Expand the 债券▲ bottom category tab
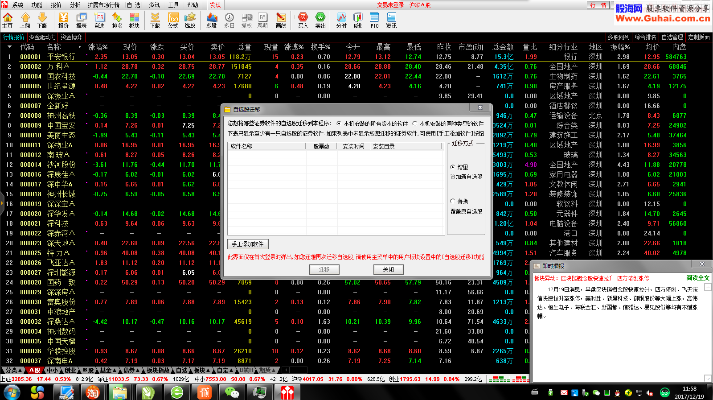The height and width of the screenshot is (400, 713). click(131, 370)
